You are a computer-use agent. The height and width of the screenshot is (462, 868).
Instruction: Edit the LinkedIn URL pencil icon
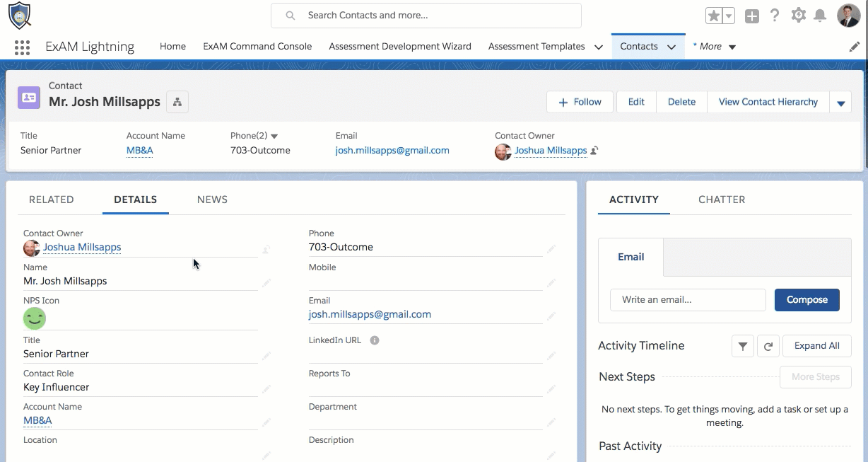pos(551,356)
